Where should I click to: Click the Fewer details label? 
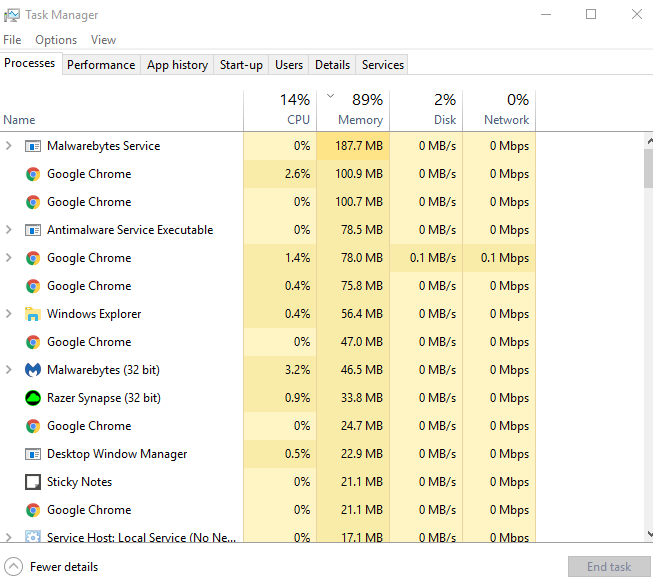click(64, 567)
